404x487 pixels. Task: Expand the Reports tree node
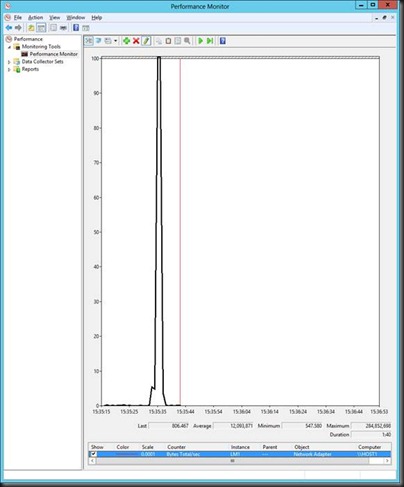(x=9, y=69)
